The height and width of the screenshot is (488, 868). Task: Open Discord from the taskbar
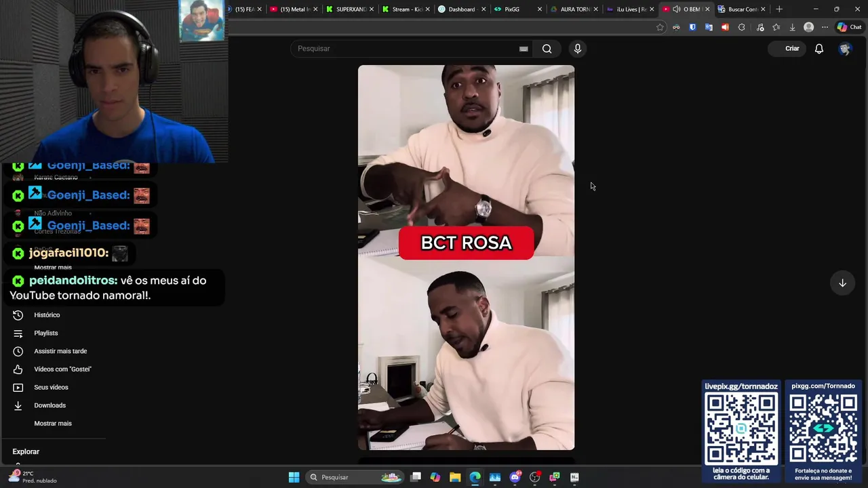pyautogui.click(x=515, y=477)
